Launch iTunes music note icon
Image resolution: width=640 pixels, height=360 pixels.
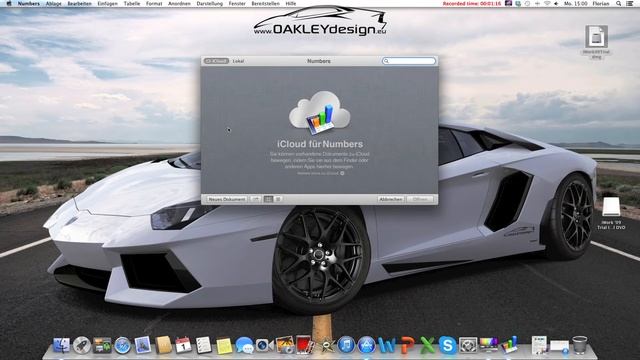pyautogui.click(x=346, y=345)
